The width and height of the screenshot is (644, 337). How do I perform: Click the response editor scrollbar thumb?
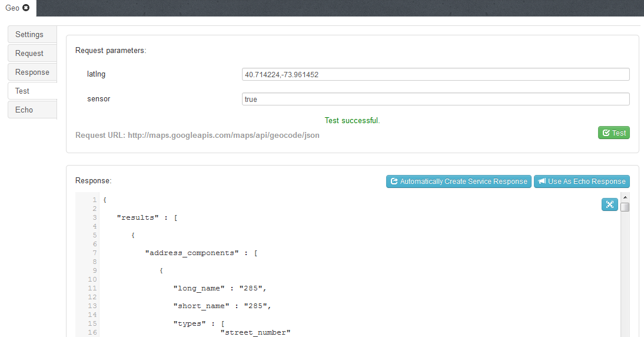625,207
